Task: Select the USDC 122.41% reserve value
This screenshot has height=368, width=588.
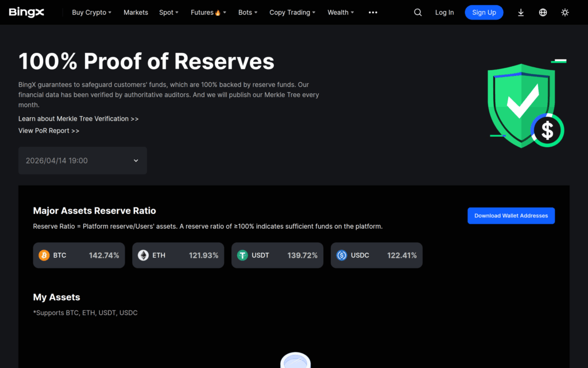Action: coord(401,255)
